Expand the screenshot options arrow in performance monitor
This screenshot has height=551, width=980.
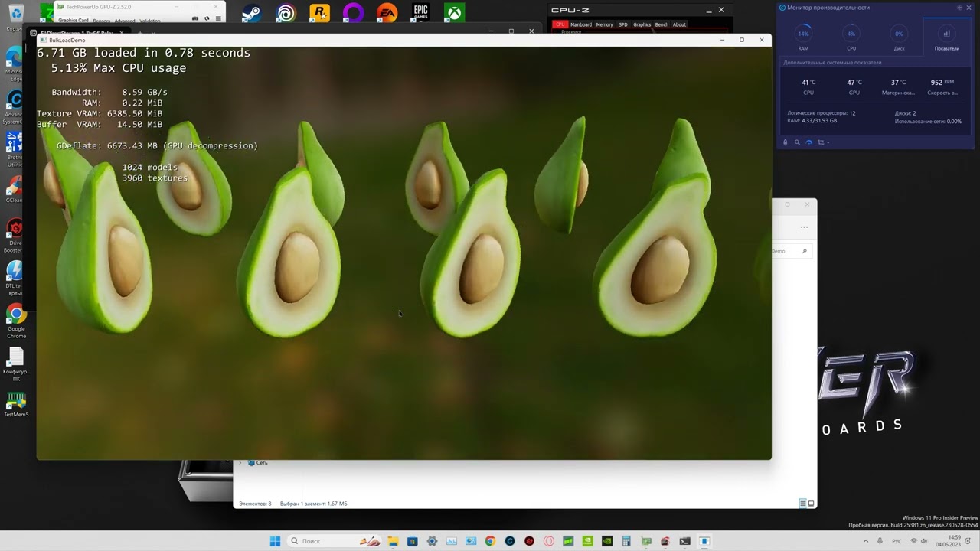tap(828, 142)
